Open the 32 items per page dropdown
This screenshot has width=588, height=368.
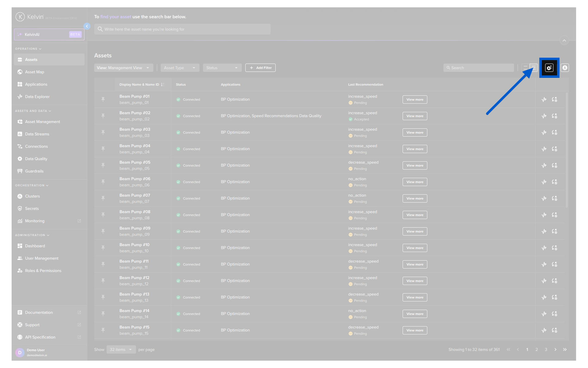[121, 350]
